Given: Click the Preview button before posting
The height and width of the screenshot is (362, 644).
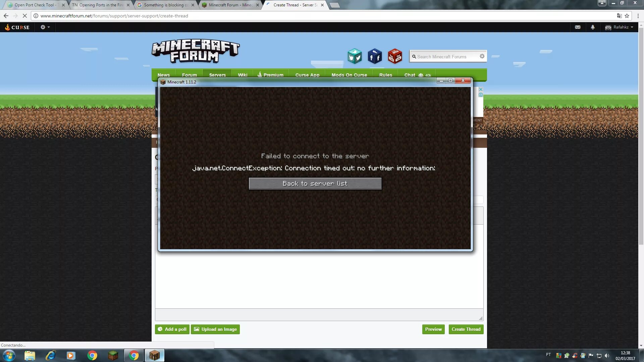Looking at the screenshot, I should (x=433, y=329).
